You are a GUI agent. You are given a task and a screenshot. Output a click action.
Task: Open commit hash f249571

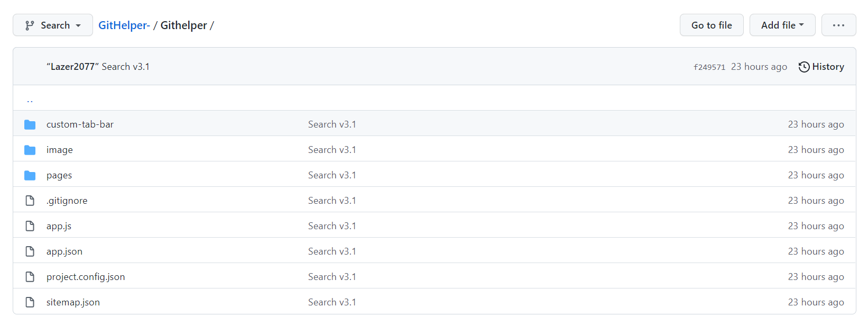coord(709,67)
